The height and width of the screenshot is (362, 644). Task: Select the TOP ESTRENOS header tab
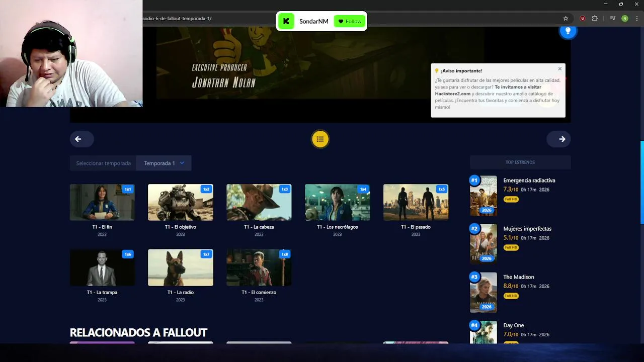pos(520,162)
